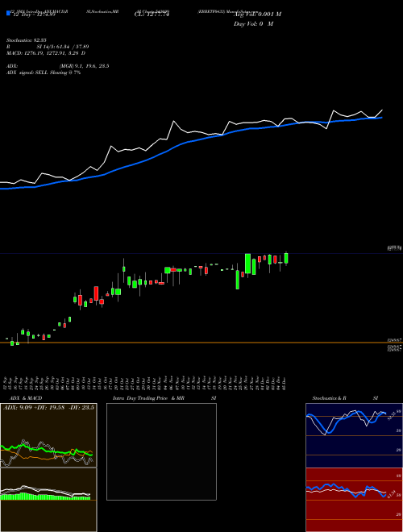The image size is (403, 532).
Task: Open the ADX indicator chart with green line
Action: [48, 435]
